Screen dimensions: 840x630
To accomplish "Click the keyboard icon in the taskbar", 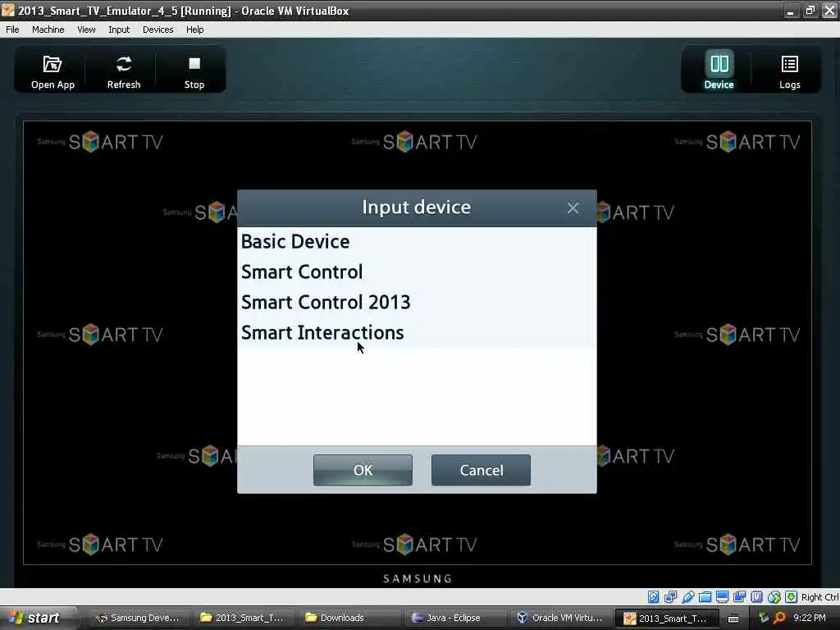I will tap(733, 619).
